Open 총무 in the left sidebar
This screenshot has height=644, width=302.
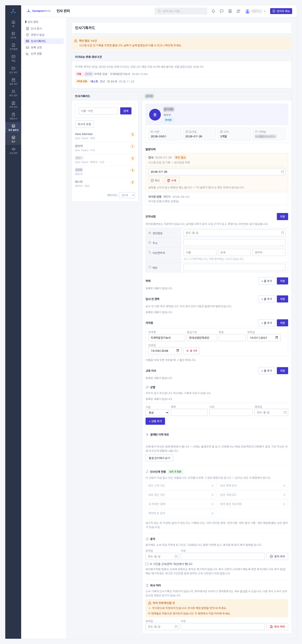coord(13,139)
